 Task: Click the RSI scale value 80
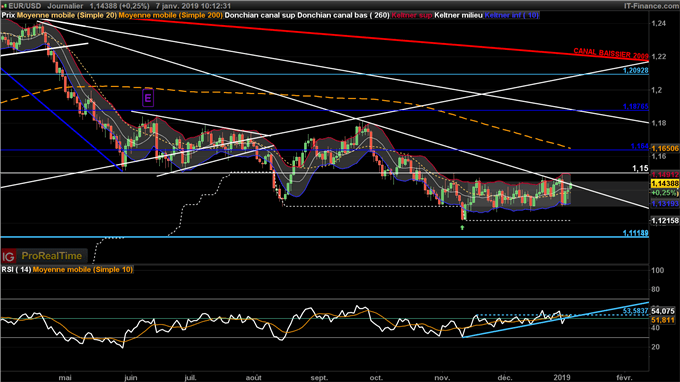[x=655, y=289]
